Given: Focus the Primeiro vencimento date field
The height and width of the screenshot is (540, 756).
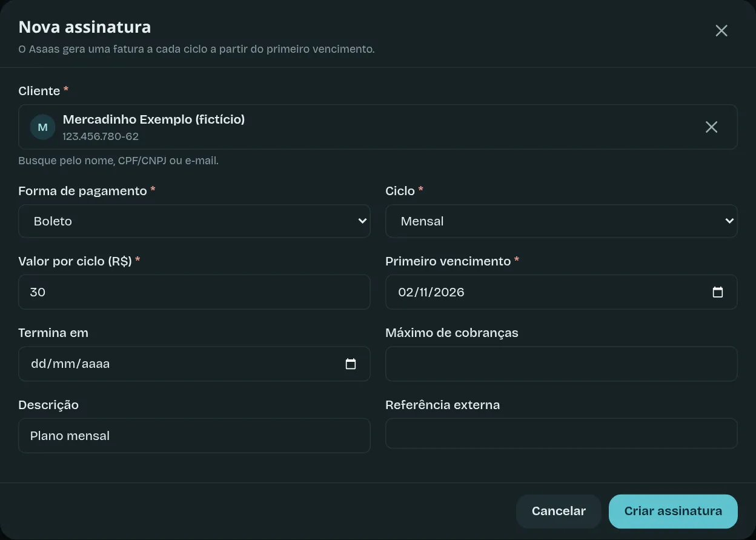Looking at the screenshot, I should pos(561,292).
